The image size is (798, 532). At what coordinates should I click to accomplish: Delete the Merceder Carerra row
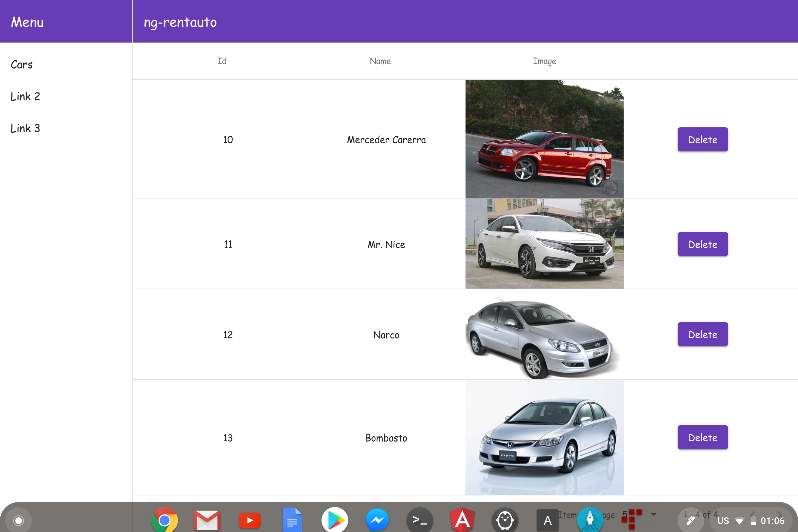click(x=702, y=139)
